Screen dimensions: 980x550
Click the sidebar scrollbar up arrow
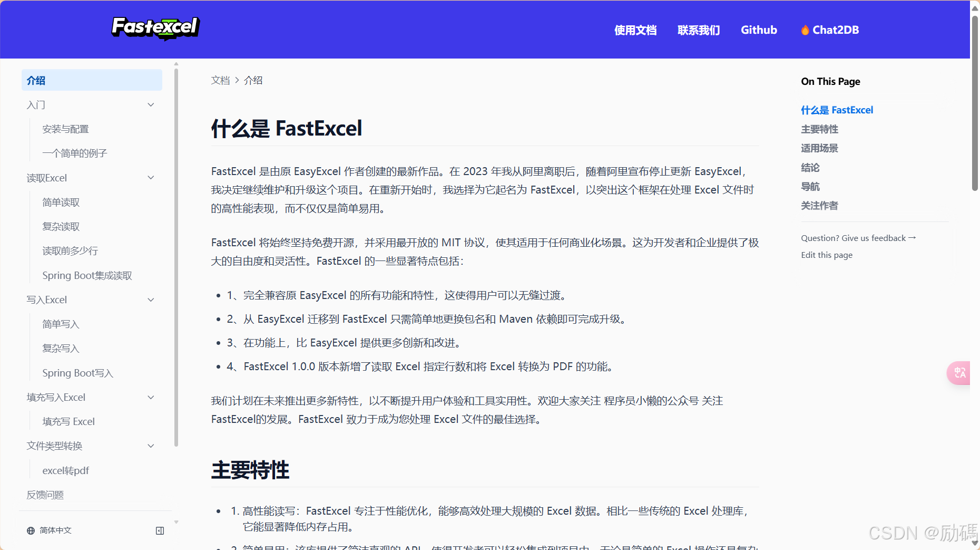176,64
